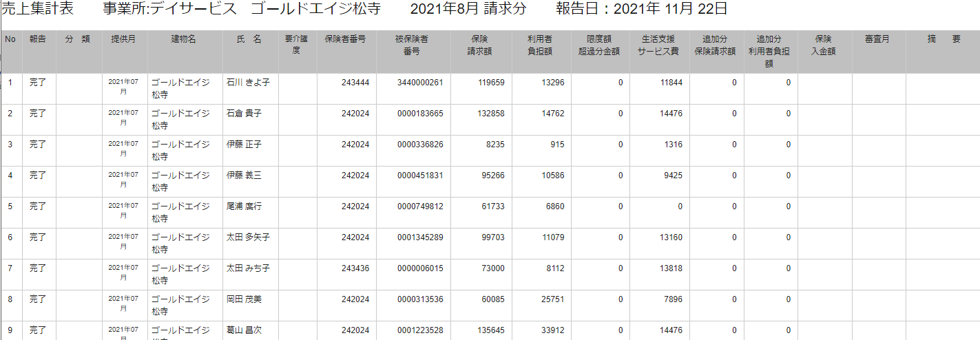Click the name cell 石倉 貴子
The width and height of the screenshot is (980, 340).
(x=244, y=114)
